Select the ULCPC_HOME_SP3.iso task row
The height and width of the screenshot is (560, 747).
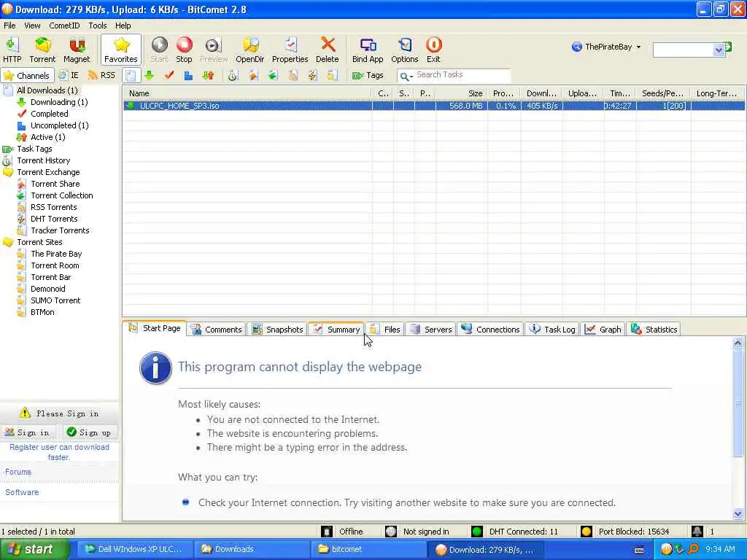[433, 106]
